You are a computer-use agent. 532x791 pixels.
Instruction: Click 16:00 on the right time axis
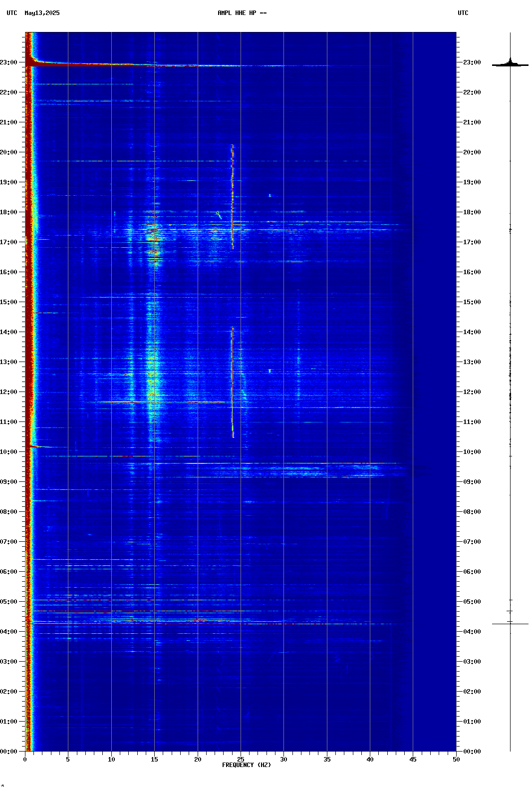click(x=472, y=272)
